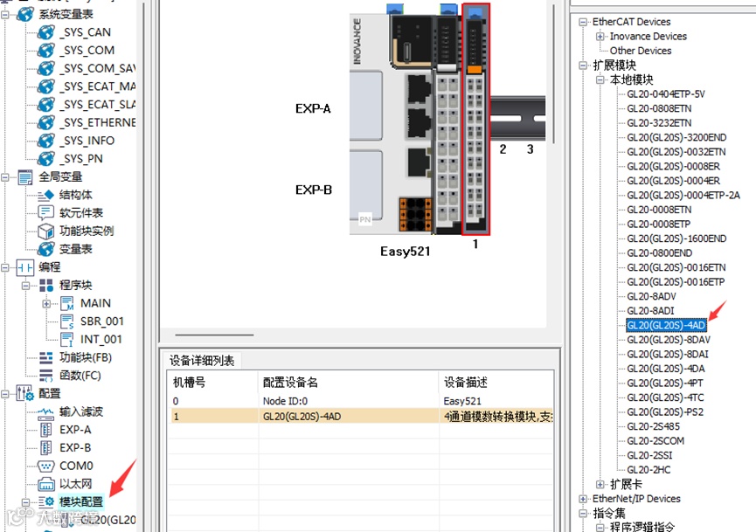Select GL20(GL20S)-8DAI module entry
The width and height of the screenshot is (756, 532).
[x=667, y=354]
